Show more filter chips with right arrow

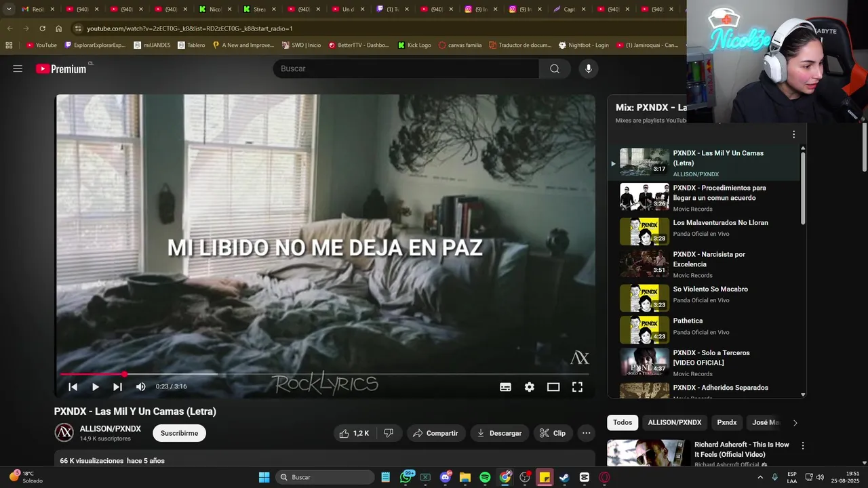click(x=795, y=423)
